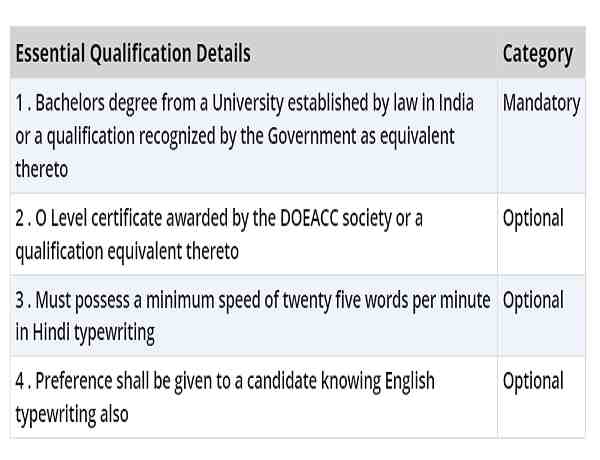Screen dimensions: 600x460
Task: Click the word Bachelors in row one
Action: click(73, 103)
